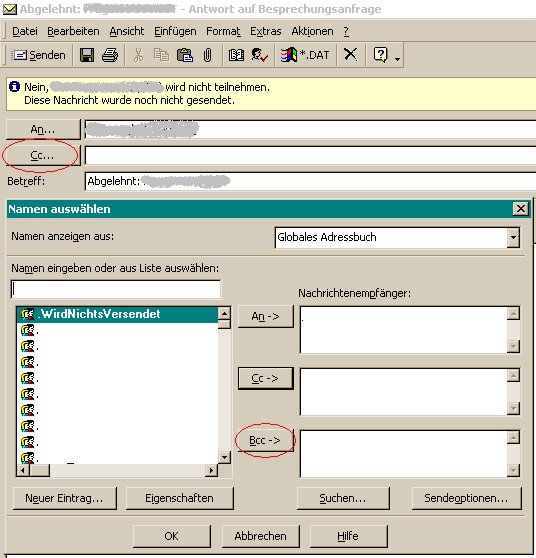
Task: Click the Paste clipboard icon
Action: 185,55
